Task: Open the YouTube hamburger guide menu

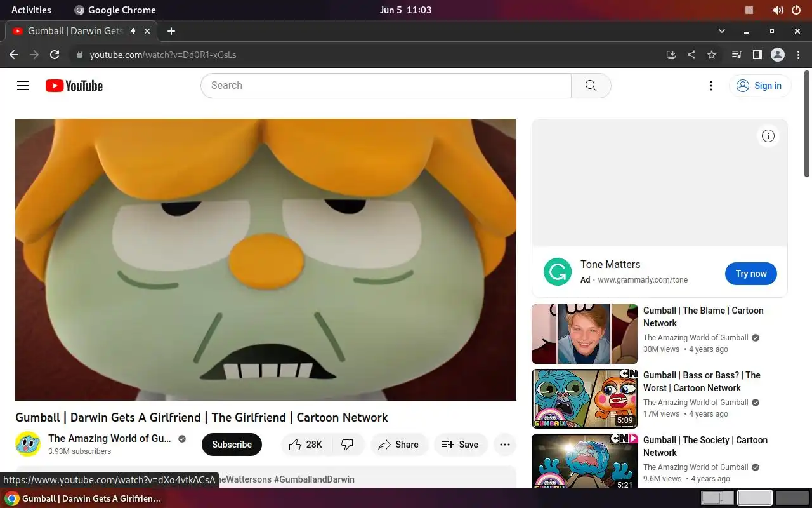Action: [23, 86]
